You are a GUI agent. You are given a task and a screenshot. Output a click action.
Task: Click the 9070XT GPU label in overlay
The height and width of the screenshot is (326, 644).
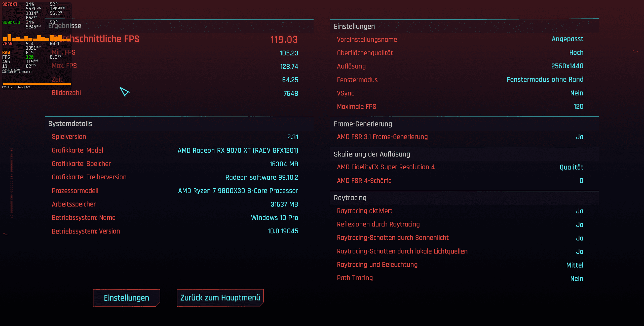10,4
